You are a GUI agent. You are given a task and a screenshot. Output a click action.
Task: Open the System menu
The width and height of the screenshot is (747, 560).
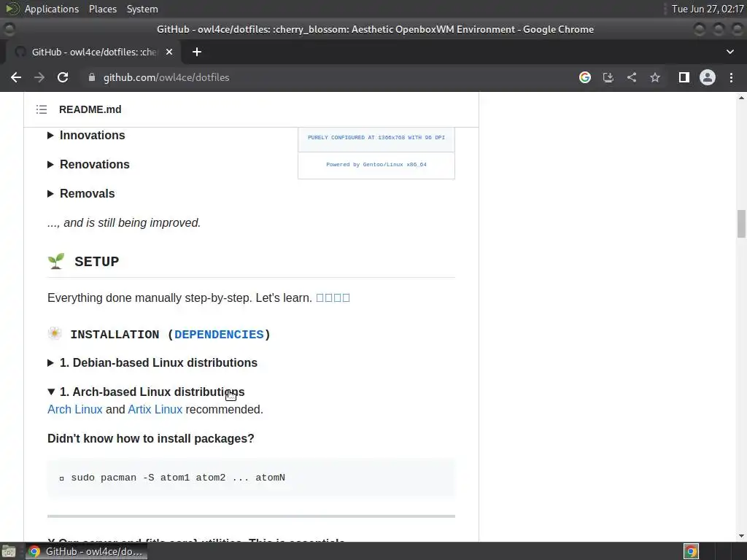[142, 9]
